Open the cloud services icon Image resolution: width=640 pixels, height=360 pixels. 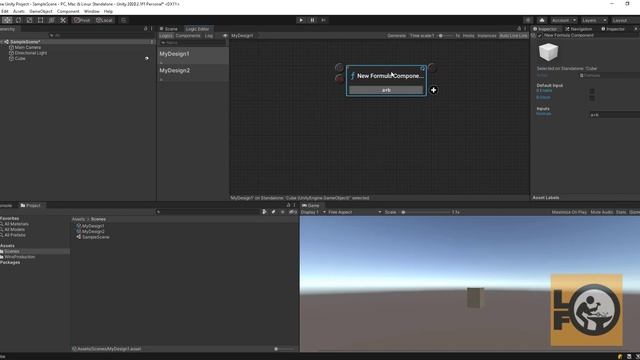(x=542, y=20)
